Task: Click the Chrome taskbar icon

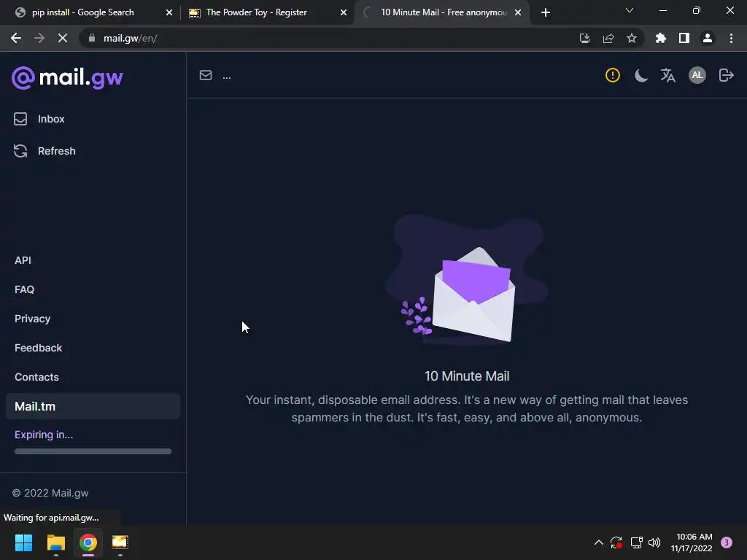Action: click(x=88, y=542)
